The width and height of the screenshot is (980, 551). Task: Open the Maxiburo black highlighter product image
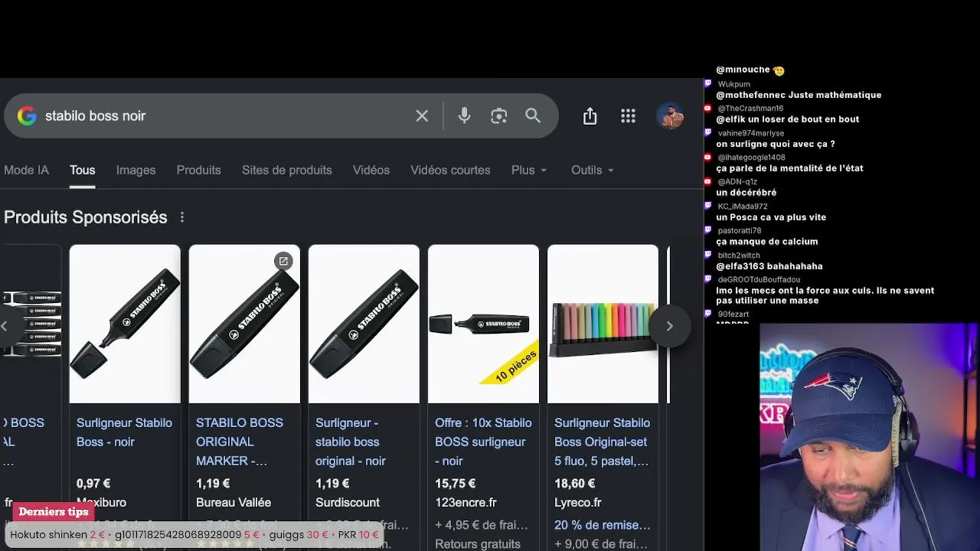pyautogui.click(x=125, y=324)
